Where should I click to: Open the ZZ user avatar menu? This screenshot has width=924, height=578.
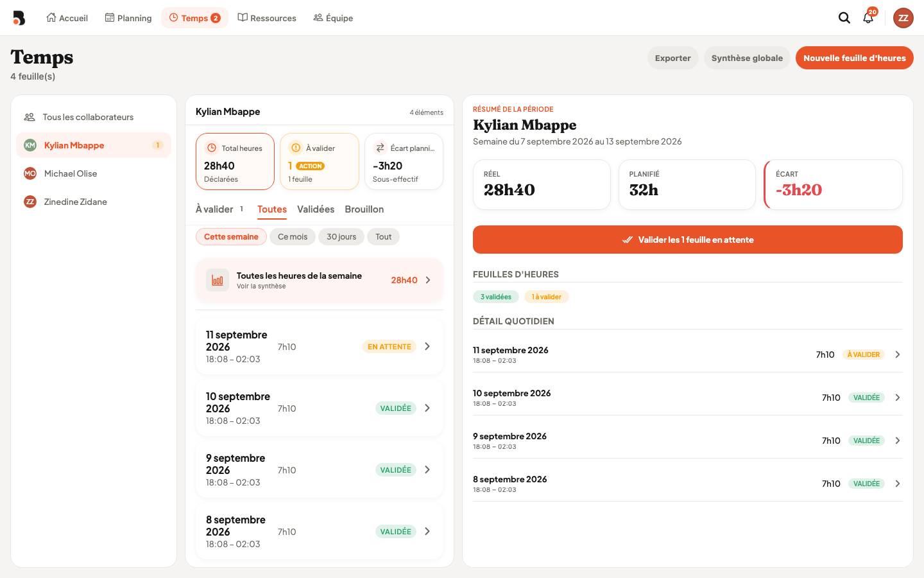[903, 18]
